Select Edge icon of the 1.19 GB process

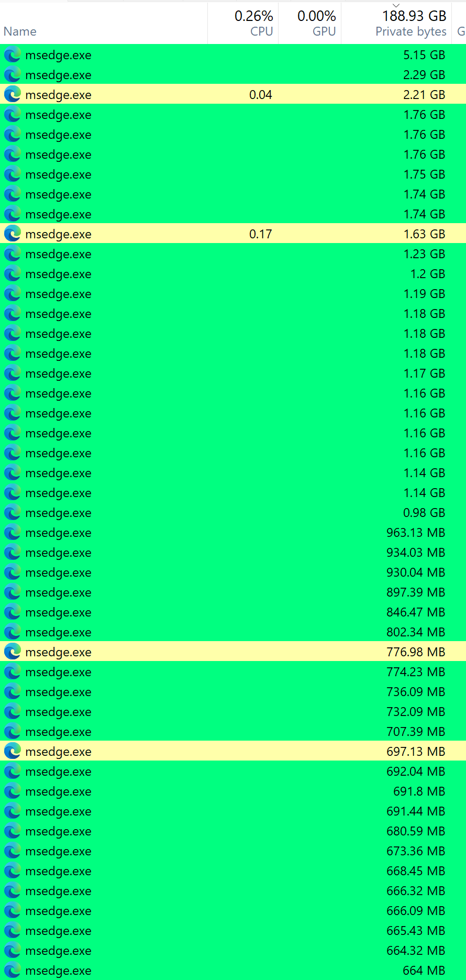coord(13,294)
